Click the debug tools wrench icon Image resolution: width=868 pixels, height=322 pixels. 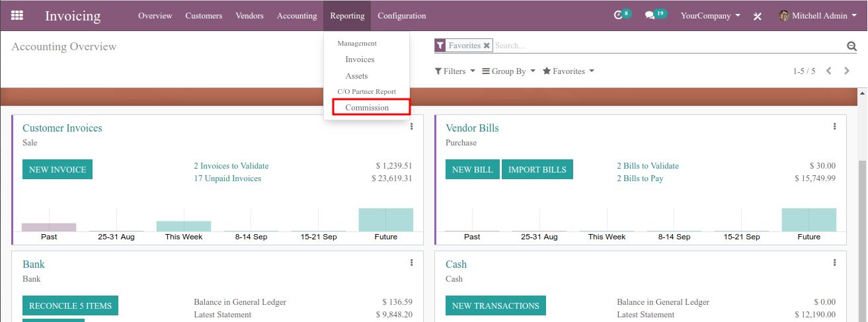coord(758,16)
